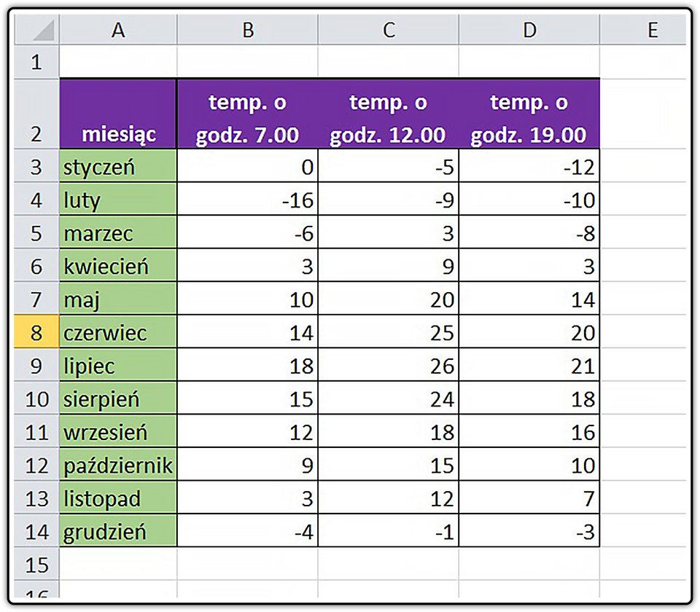Select column B header

247,29
